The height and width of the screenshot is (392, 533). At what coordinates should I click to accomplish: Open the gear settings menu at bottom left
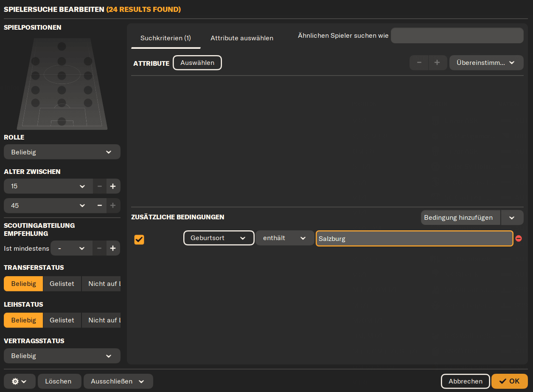19,381
